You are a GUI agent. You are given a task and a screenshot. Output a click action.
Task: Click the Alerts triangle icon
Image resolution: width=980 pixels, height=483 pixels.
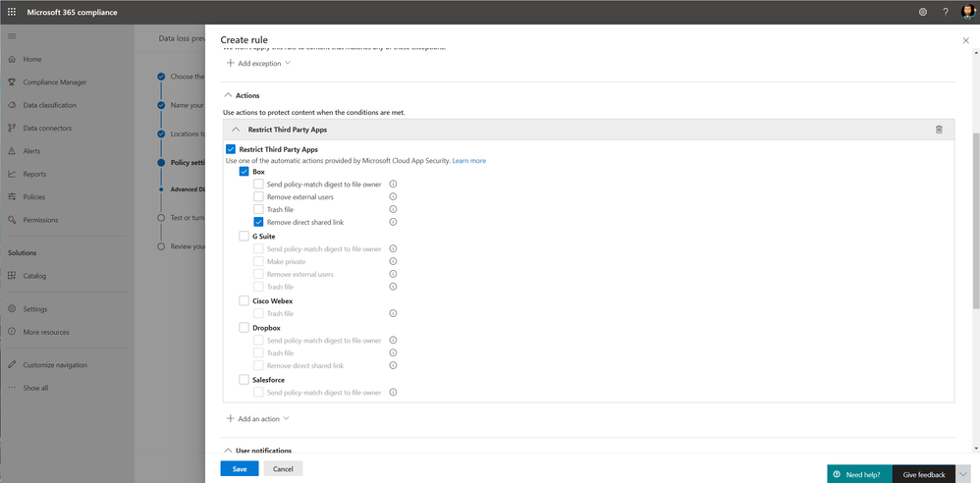(12, 151)
